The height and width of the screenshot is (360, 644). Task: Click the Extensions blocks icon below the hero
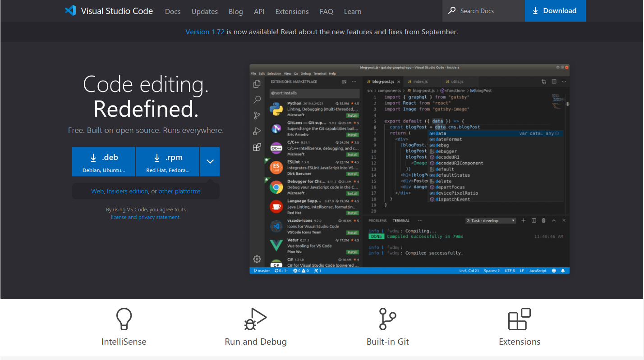(520, 319)
